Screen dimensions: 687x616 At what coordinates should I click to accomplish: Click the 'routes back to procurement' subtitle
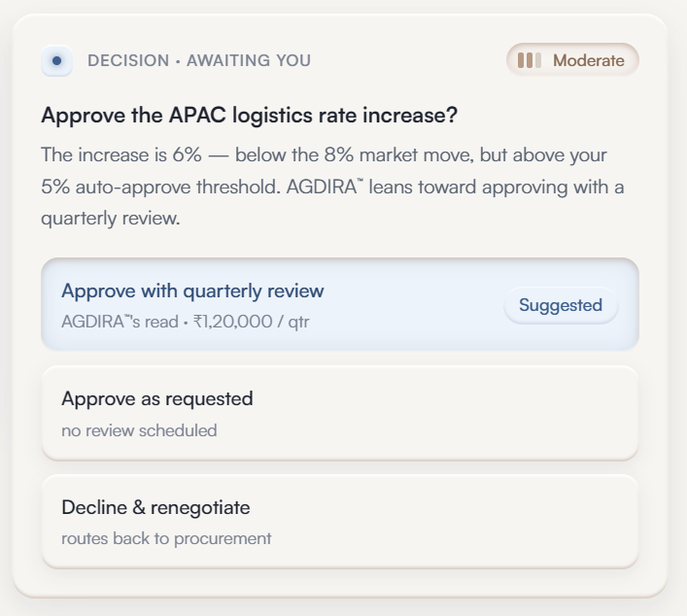(x=166, y=538)
